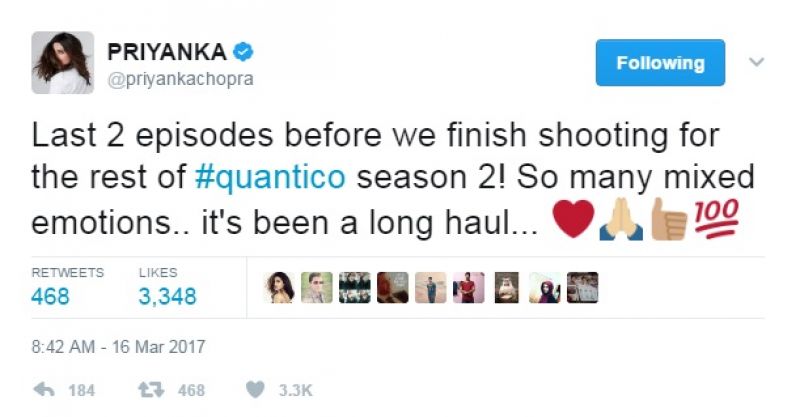Viewport: 800px width, 417px height.
Task: Click the blue verified badge beside PRIYANKA
Action: pyautogui.click(x=243, y=52)
